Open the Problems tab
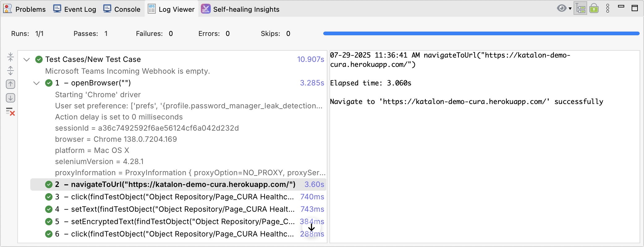Screen dimensions: 644x247 click(x=25, y=9)
